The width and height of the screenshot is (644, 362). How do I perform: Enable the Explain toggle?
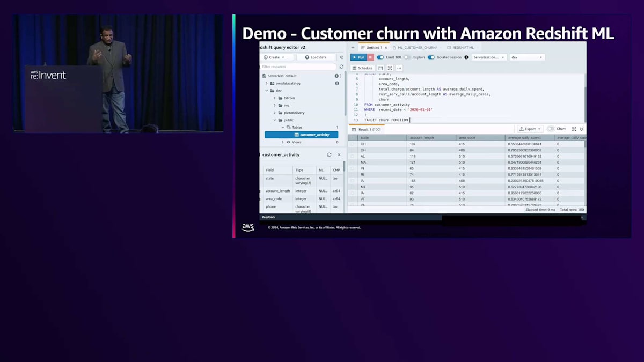[x=407, y=57]
